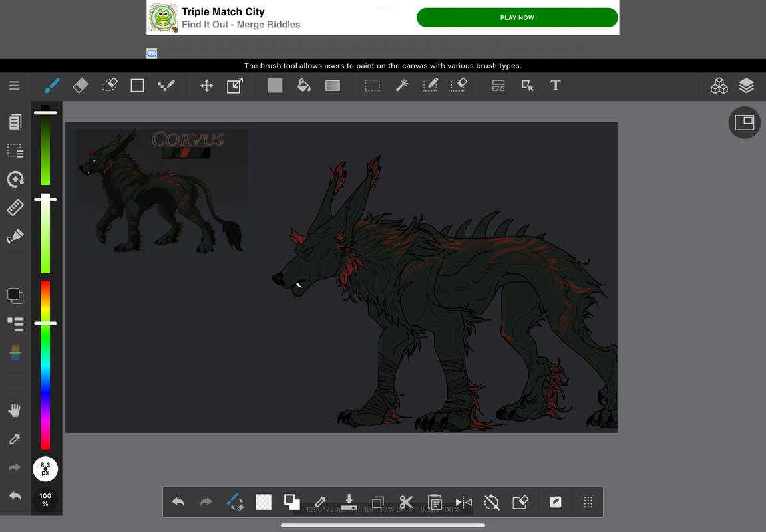
Task: Select the Hand pan tool
Action: tap(15, 410)
